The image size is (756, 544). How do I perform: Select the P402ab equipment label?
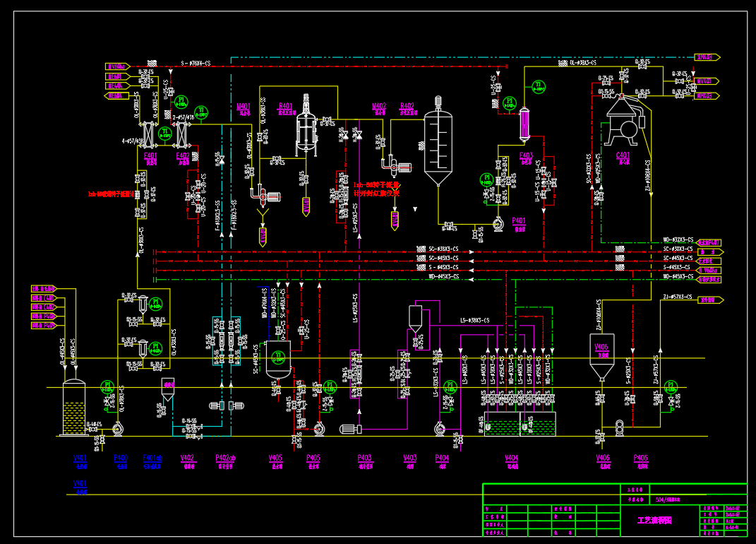tap(225, 458)
